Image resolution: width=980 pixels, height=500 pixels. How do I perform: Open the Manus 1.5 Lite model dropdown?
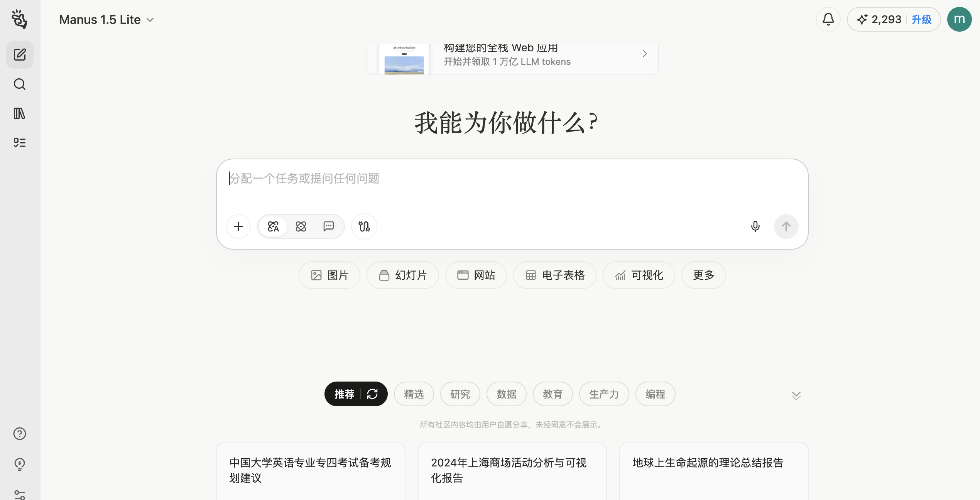[106, 19]
